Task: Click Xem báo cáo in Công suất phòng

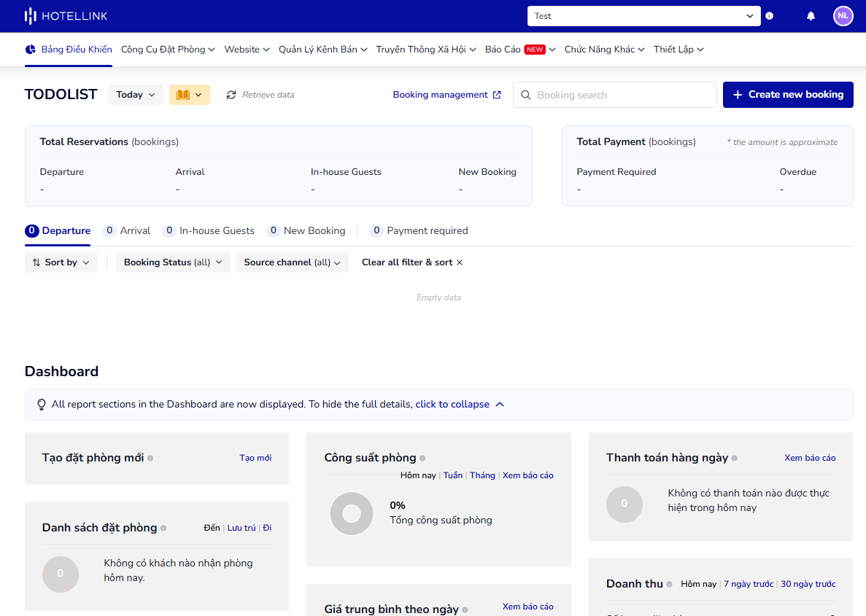Action: pos(528,476)
